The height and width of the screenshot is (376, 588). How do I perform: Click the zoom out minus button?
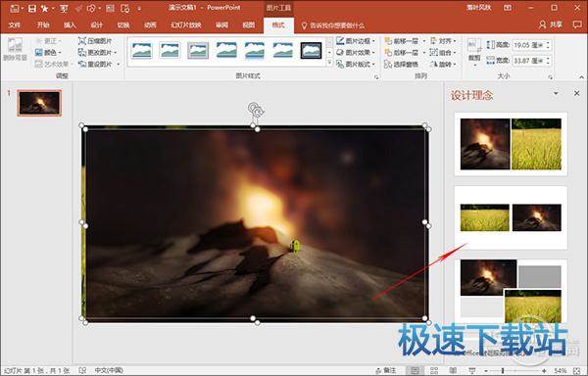tap(486, 371)
